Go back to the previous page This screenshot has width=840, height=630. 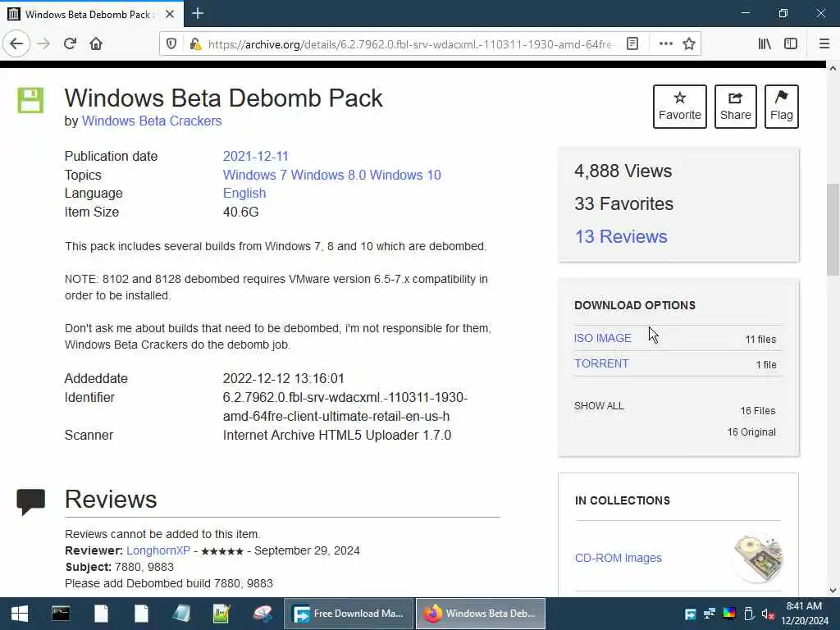click(x=16, y=43)
